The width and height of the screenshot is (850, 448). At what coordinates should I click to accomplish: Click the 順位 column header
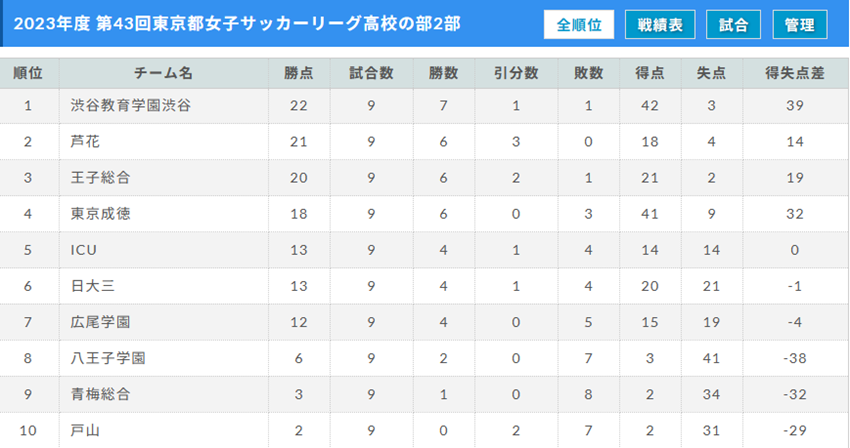click(28, 73)
